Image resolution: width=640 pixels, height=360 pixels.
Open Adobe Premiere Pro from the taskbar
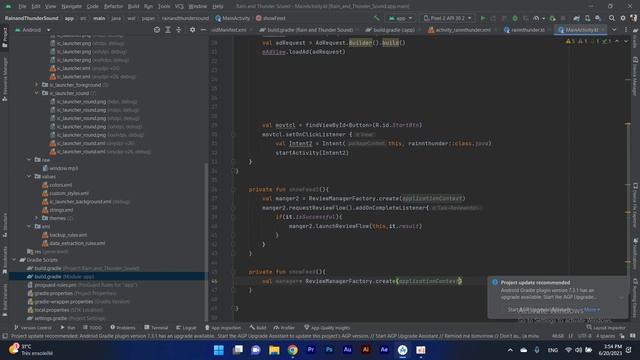point(311,350)
